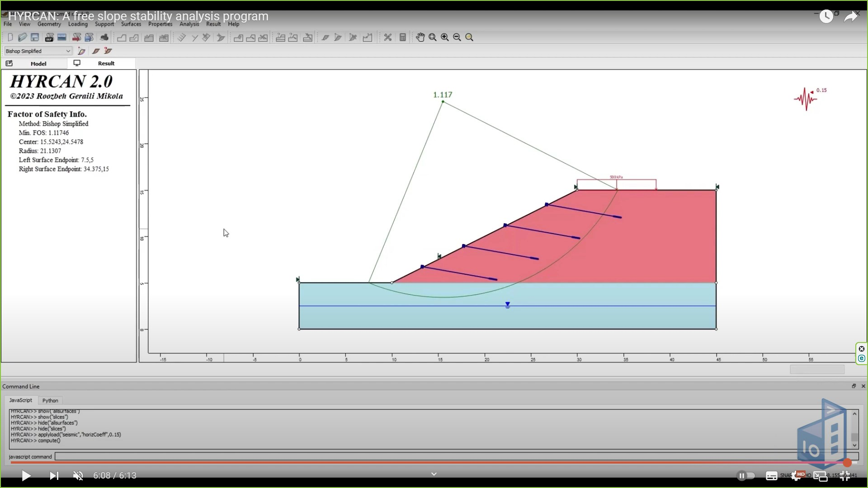Click the yellow Zoom all magnifier icon
The width and height of the screenshot is (868, 488).
(469, 38)
